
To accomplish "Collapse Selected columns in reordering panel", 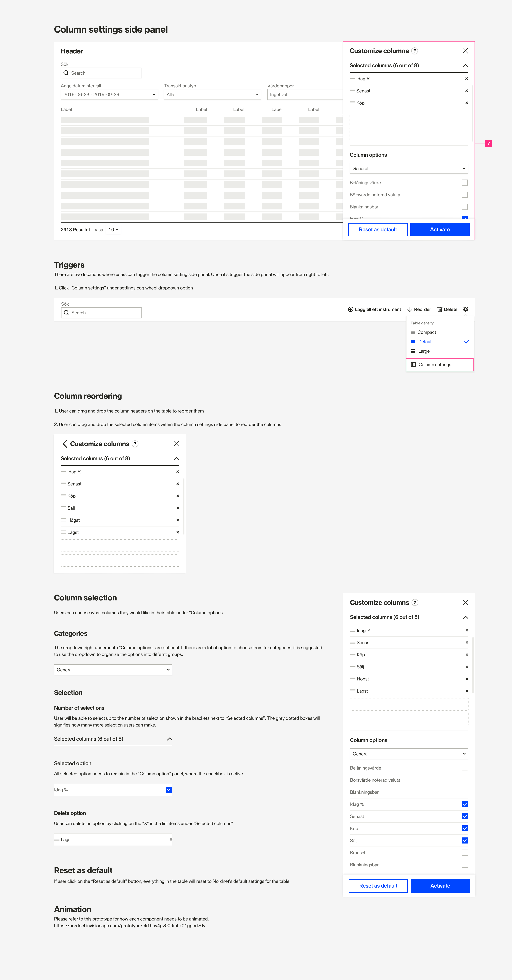I will pyautogui.click(x=176, y=459).
